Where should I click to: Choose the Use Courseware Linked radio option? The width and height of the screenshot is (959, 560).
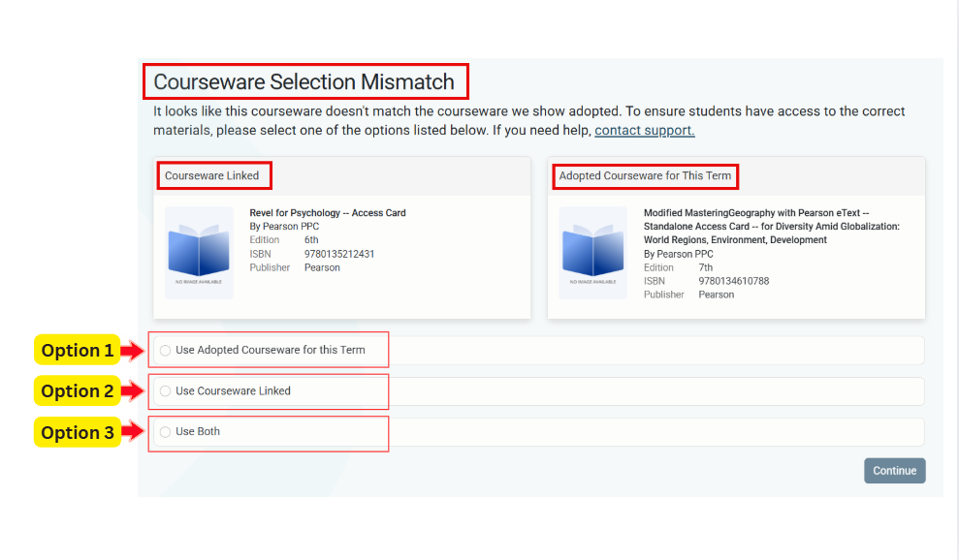coord(165,391)
